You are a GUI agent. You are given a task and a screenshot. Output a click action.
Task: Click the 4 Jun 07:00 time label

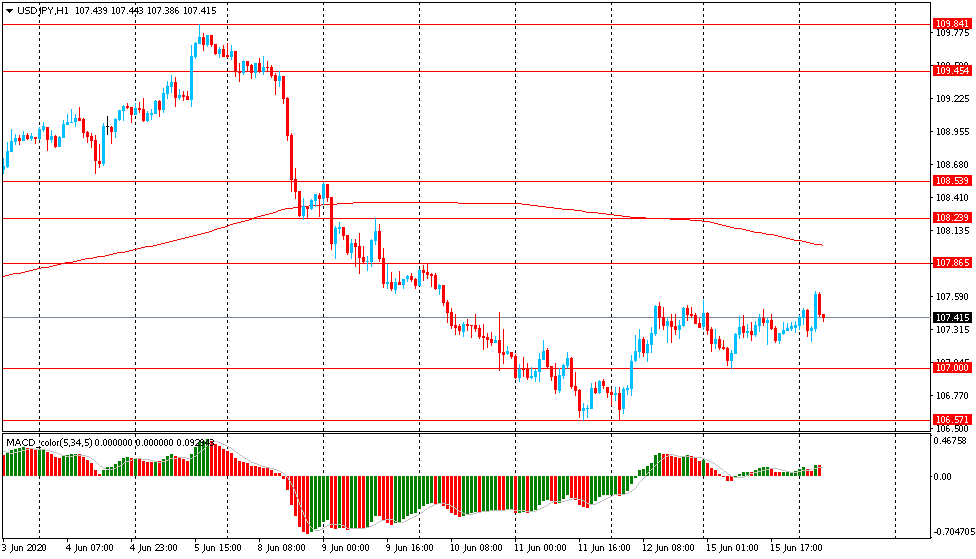click(x=90, y=548)
